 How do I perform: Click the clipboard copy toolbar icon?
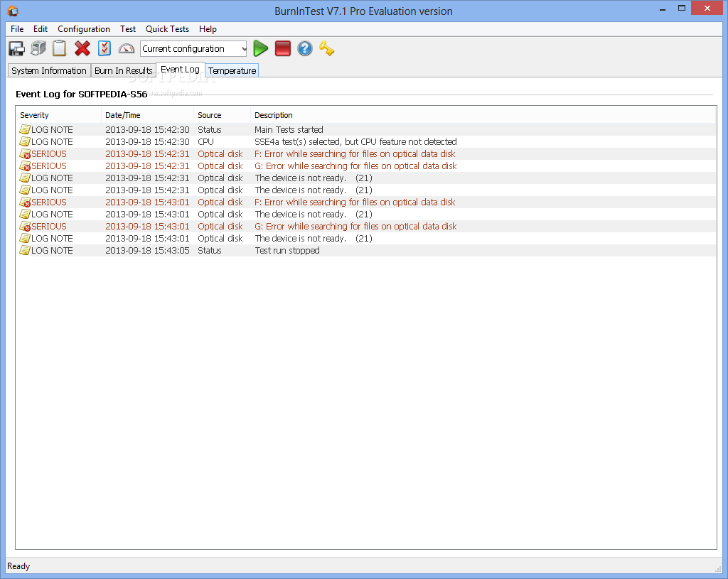coord(60,48)
